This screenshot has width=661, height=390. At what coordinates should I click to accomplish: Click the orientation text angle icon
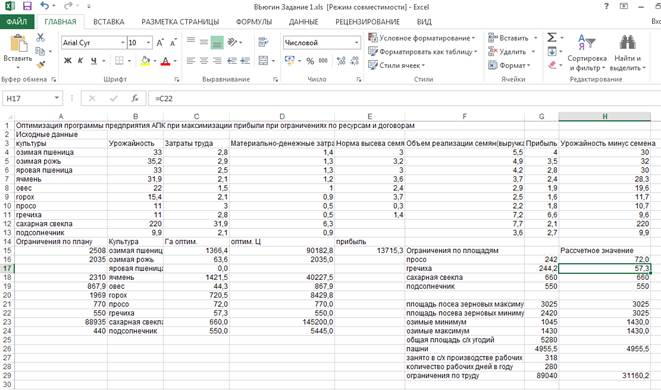[232, 42]
